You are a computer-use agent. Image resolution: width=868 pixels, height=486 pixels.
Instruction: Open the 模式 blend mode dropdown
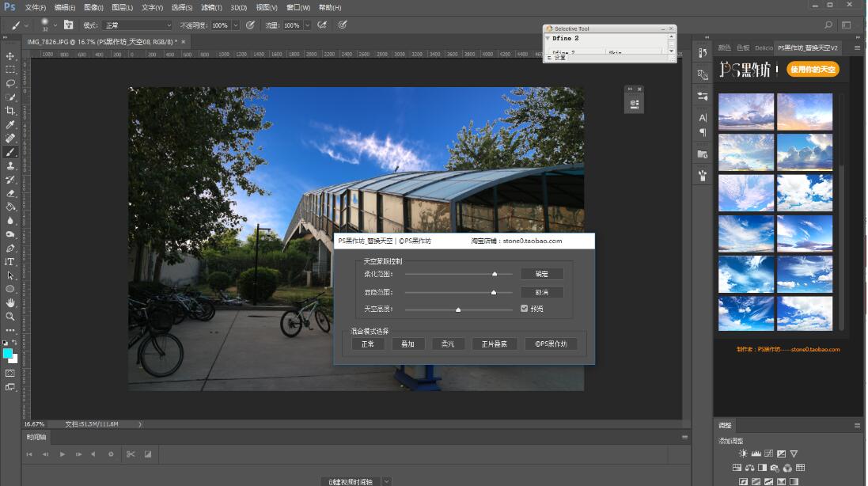coord(137,25)
